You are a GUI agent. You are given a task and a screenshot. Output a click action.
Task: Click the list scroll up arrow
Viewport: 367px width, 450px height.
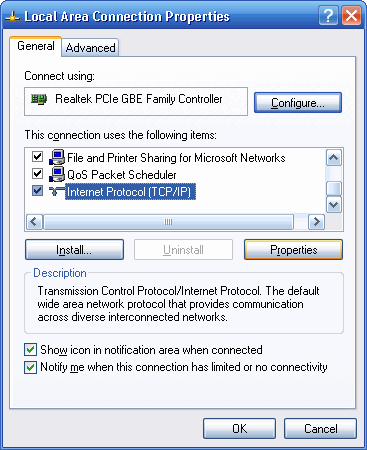pyautogui.click(x=334, y=157)
